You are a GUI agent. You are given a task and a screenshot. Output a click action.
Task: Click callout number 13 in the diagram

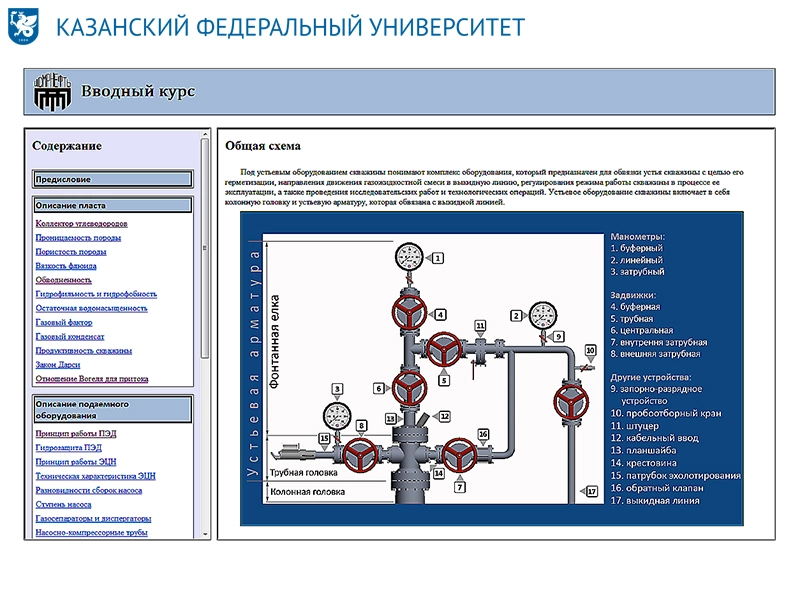tap(390, 419)
